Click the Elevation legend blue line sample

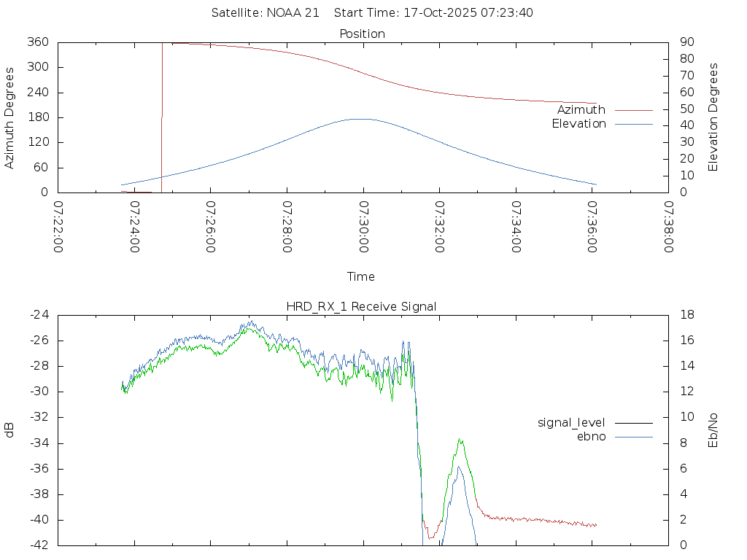633,124
